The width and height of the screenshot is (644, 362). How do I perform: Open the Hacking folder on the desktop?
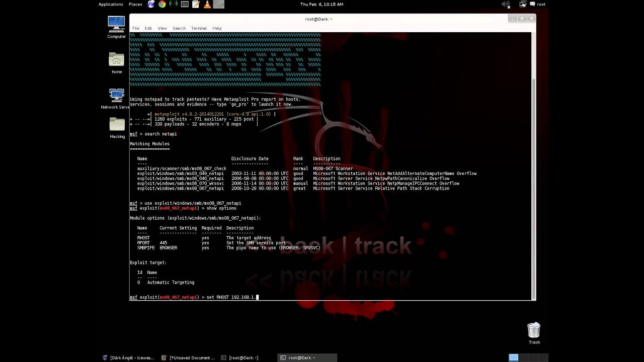[117, 128]
